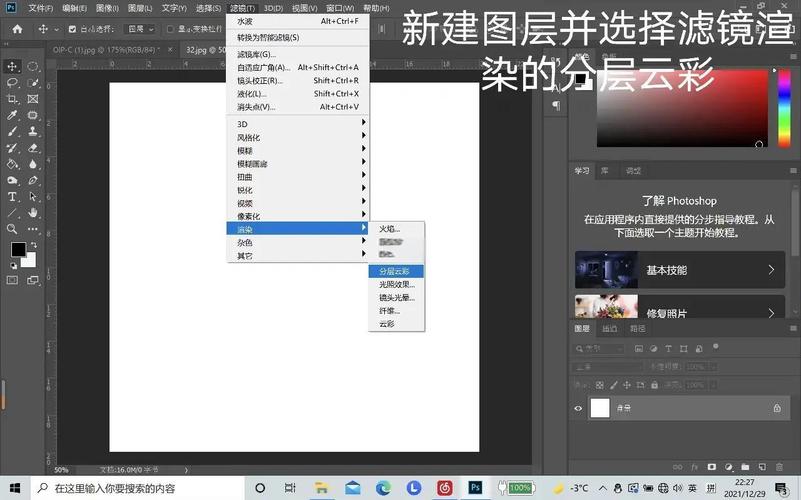Select the Lasso tool

pos(12,83)
